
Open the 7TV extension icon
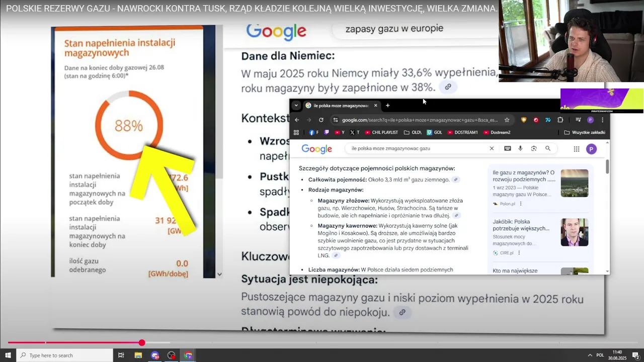[548, 120]
